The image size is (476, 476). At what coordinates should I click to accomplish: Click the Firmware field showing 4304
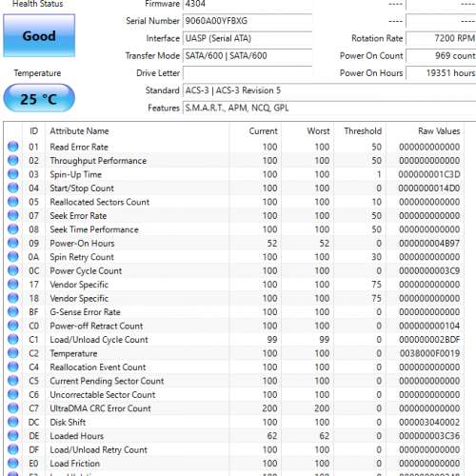248,5
